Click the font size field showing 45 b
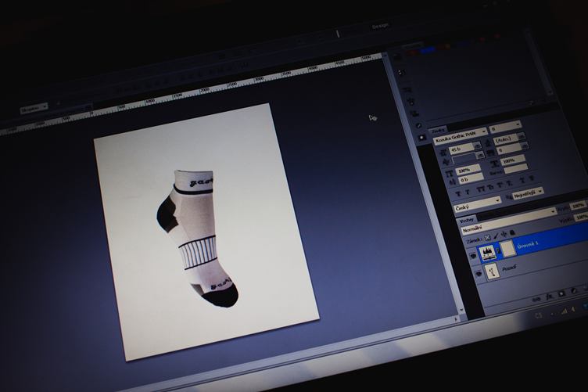Image resolution: width=588 pixels, height=392 pixels. 461,149
